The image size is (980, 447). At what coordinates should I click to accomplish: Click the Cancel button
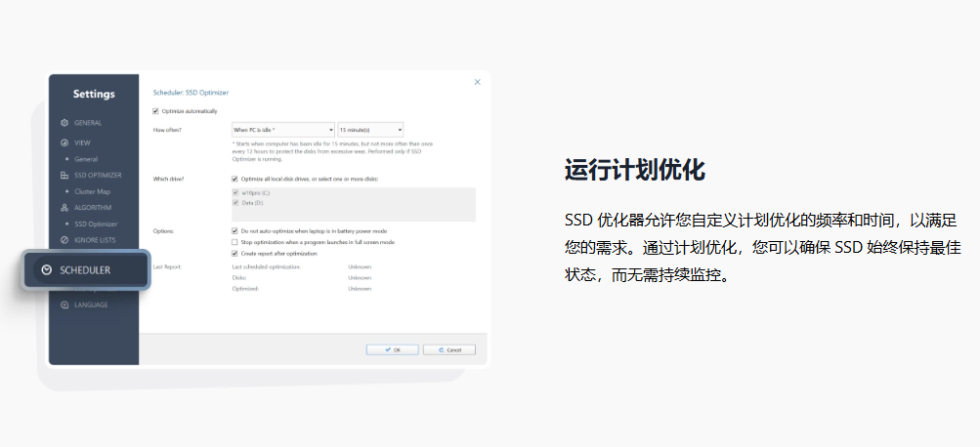pyautogui.click(x=449, y=350)
